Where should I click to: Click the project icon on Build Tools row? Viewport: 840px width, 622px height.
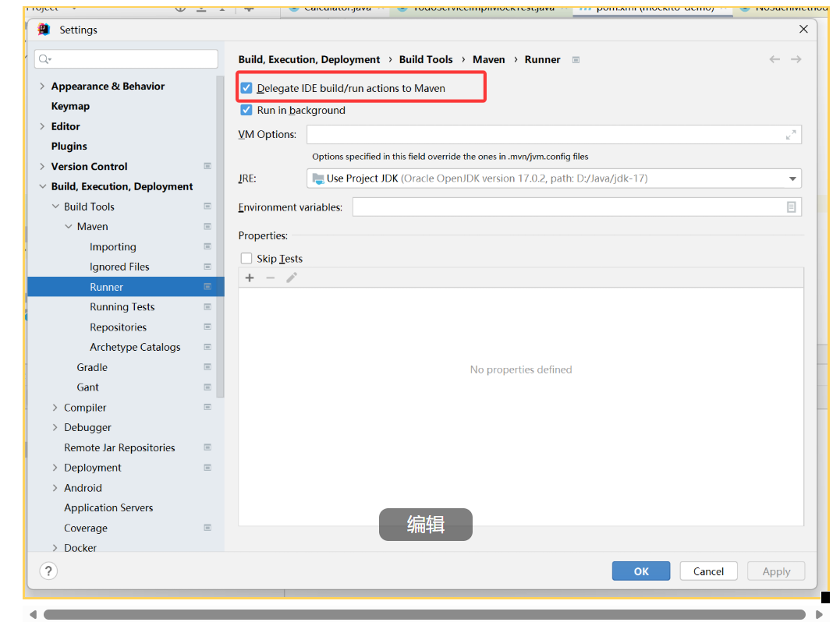207,207
